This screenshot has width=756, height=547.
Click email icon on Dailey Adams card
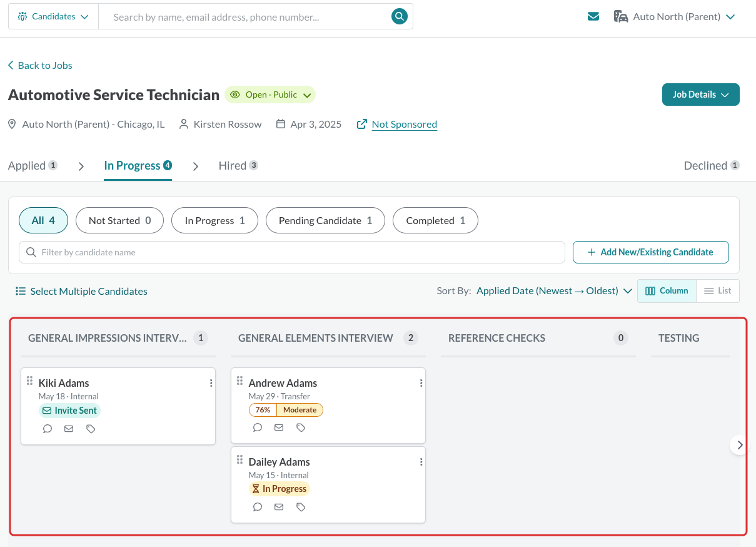tap(279, 507)
